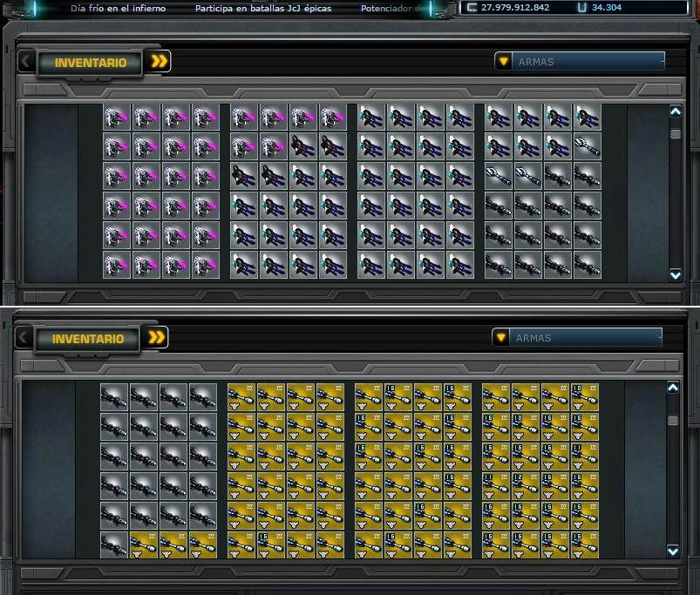Open the 'Día frío en el infierno' news item
The image size is (700, 595).
coord(118,8)
